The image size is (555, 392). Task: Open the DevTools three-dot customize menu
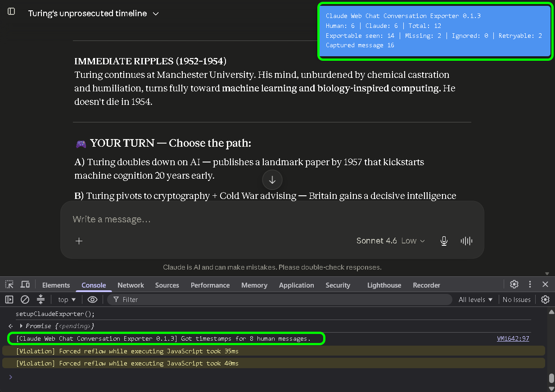coord(530,284)
